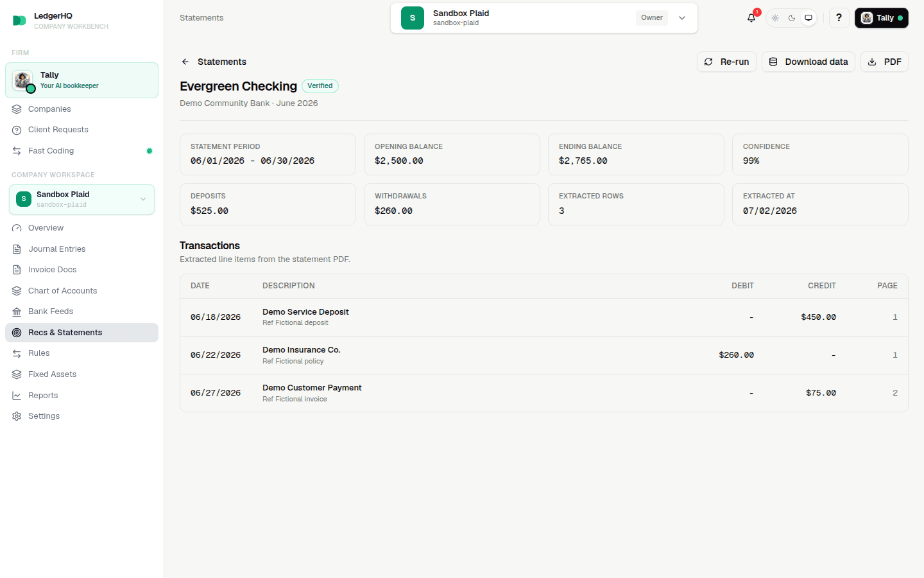Expand the sidebar Sandbox Plaid workspace selector
Viewport: 924px width, 578px height.
click(x=81, y=199)
